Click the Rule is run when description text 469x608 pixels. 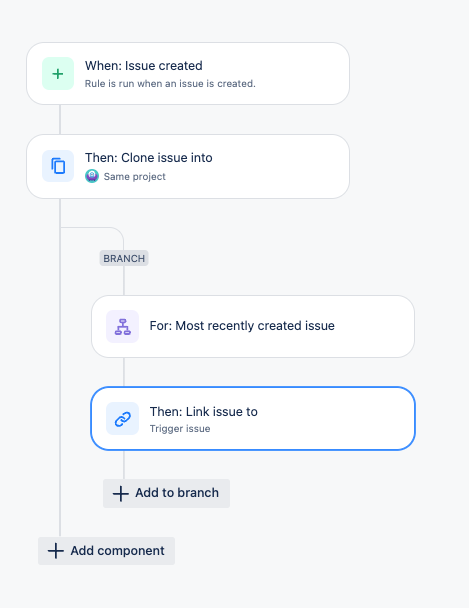(x=170, y=83)
